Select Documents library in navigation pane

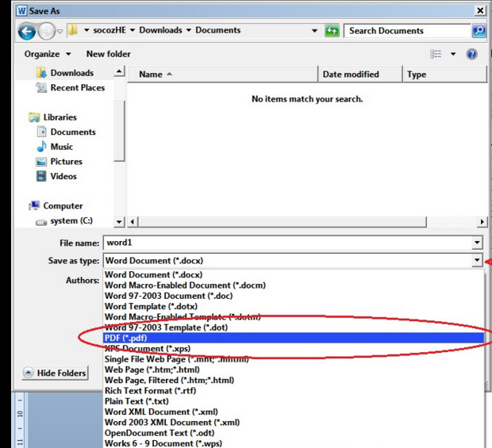coord(66,132)
